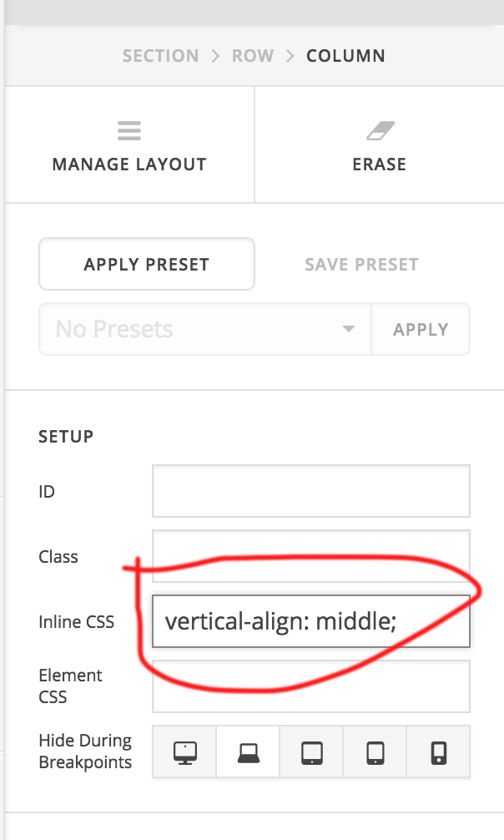The image size is (504, 840).
Task: Click the Erase eraser icon
Action: (381, 131)
